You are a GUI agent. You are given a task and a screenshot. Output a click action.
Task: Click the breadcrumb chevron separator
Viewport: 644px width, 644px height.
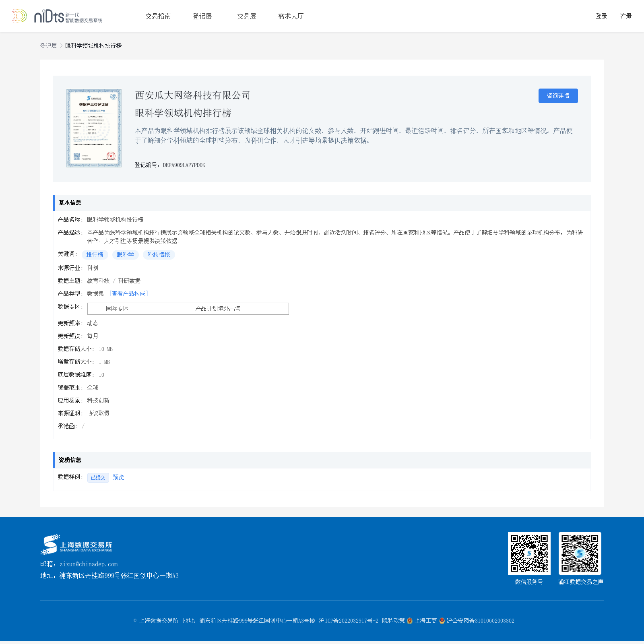tap(61, 46)
